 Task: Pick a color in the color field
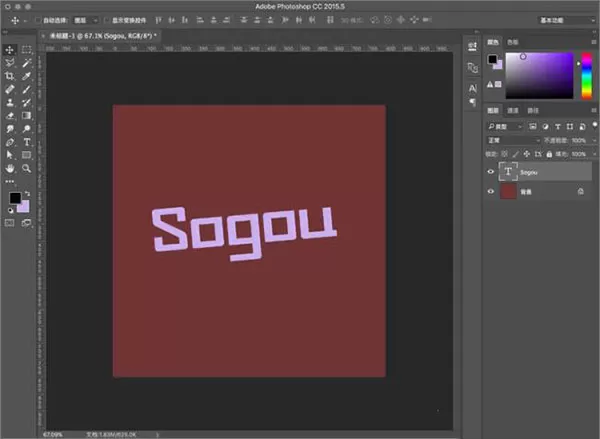coord(540,76)
